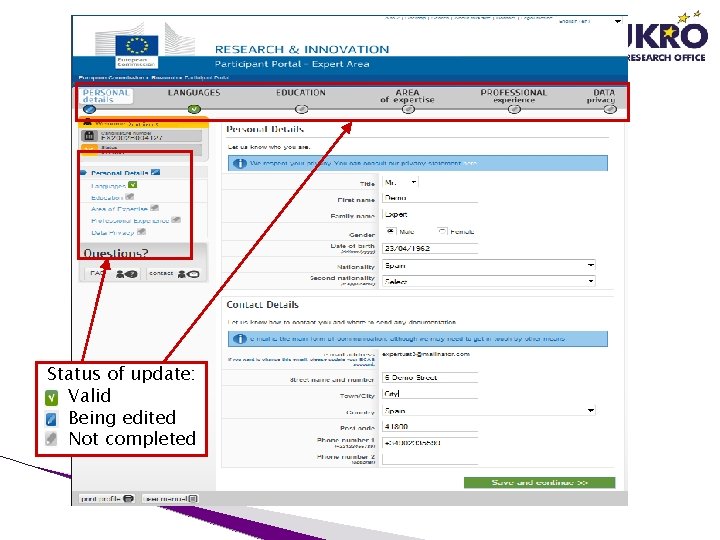This screenshot has height=540, width=720.
Task: Click the green valid check circle under Languages
Action: (x=194, y=109)
